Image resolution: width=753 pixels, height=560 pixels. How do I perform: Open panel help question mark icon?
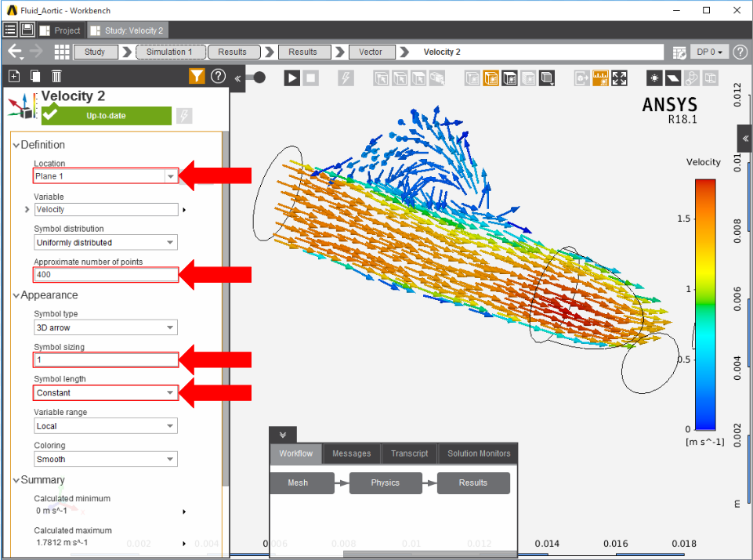click(x=218, y=76)
